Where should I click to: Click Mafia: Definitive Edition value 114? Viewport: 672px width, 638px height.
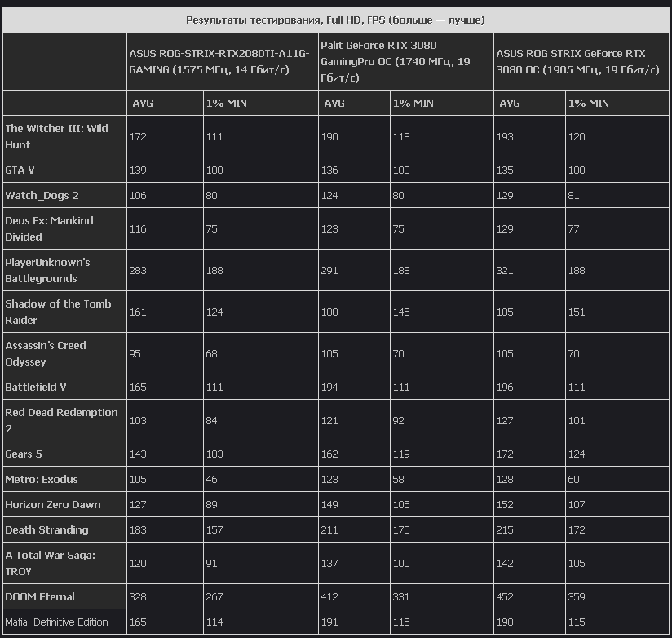tap(214, 622)
